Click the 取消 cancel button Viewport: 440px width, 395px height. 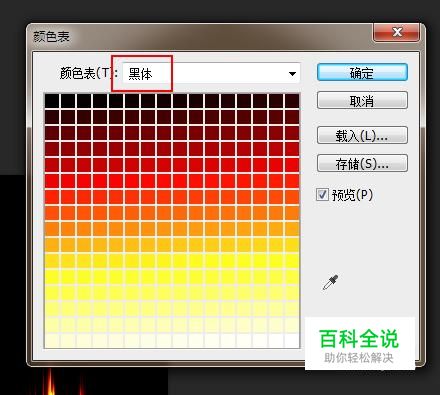362,100
